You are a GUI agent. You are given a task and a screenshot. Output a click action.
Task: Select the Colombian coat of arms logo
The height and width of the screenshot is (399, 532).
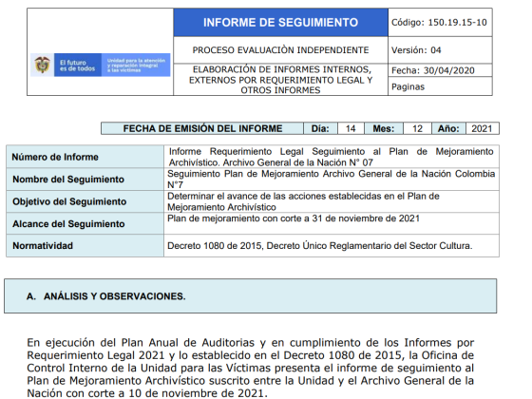click(x=42, y=65)
